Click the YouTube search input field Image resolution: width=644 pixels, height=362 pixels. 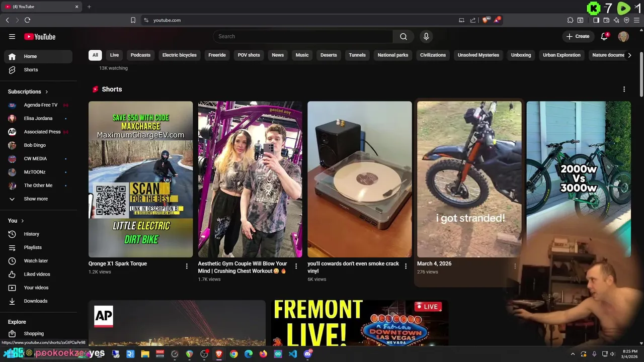click(303, 36)
